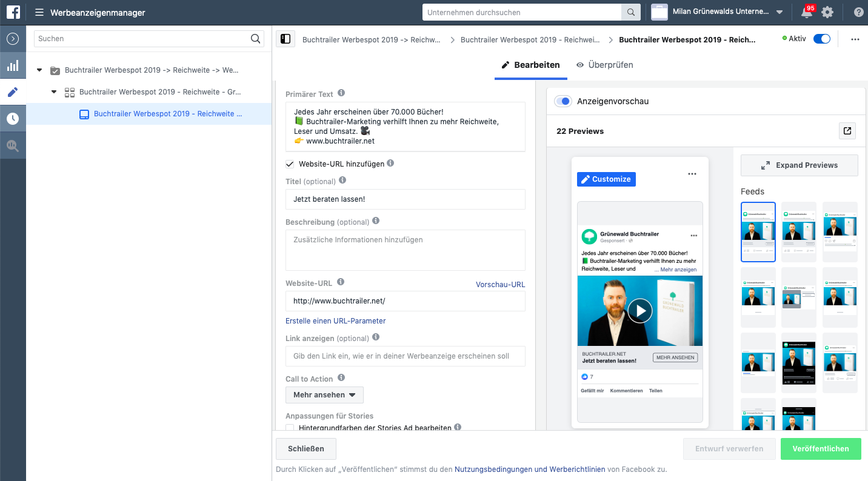This screenshot has height=481, width=868.
Task: Click into the Beschreibung text area
Action: 406,250
